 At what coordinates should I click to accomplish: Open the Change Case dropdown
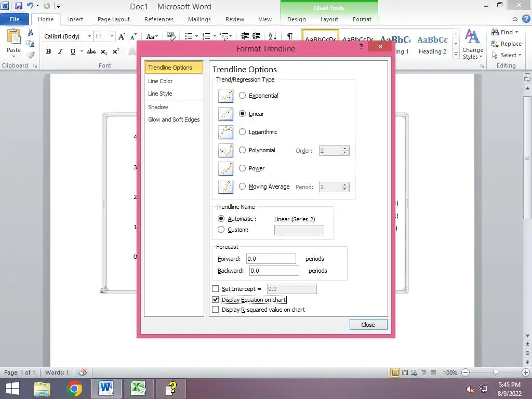point(152,36)
